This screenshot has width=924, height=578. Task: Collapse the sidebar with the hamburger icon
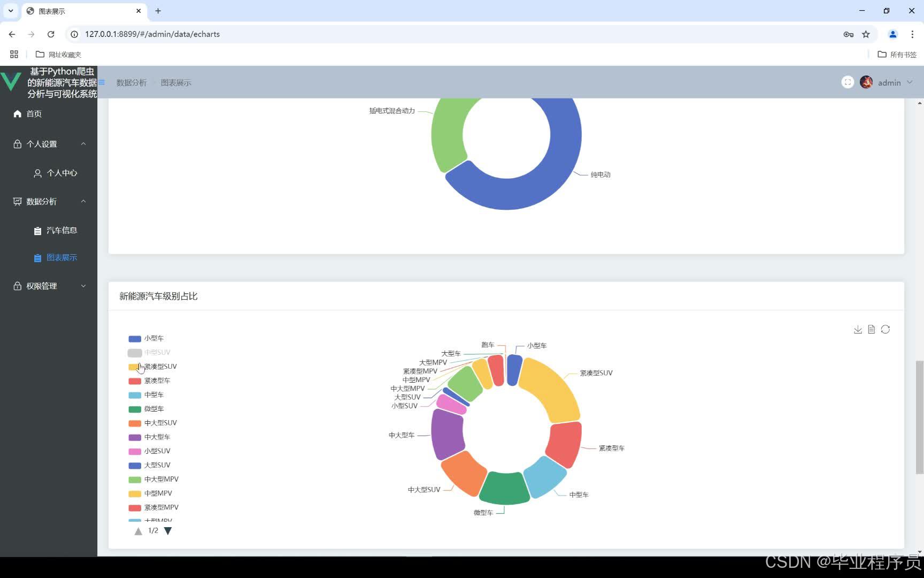click(102, 82)
